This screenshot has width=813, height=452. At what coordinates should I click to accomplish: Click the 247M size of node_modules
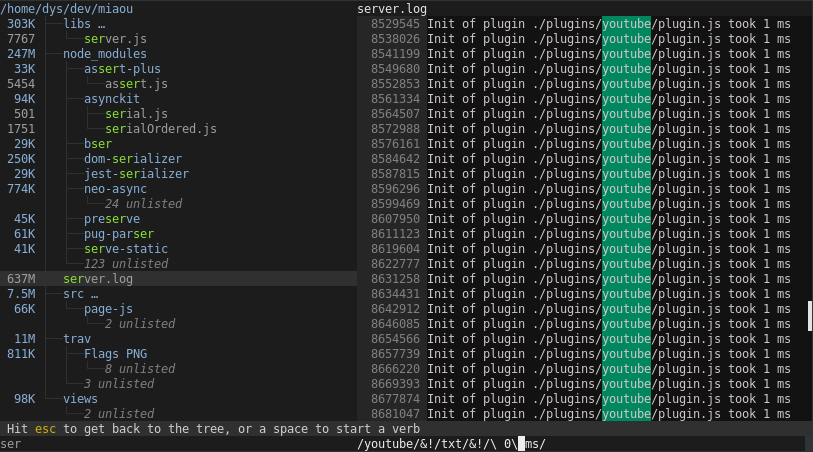[x=21, y=54]
